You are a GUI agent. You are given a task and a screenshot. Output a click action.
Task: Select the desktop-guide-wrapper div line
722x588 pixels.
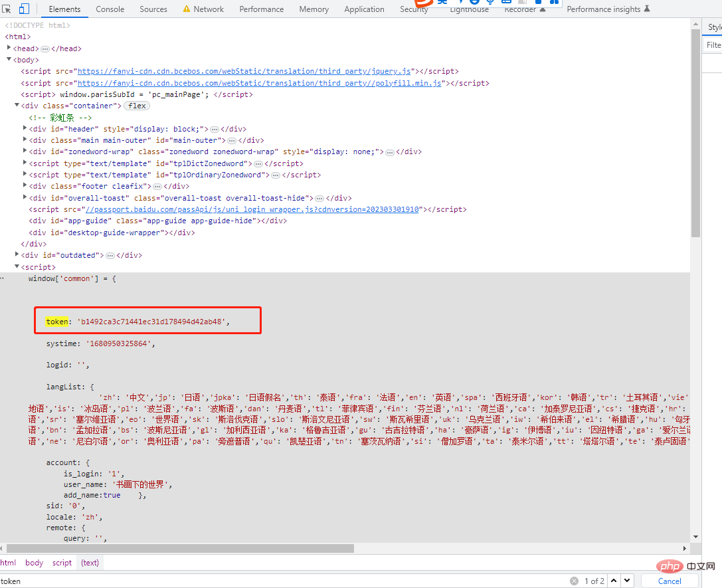112,233
